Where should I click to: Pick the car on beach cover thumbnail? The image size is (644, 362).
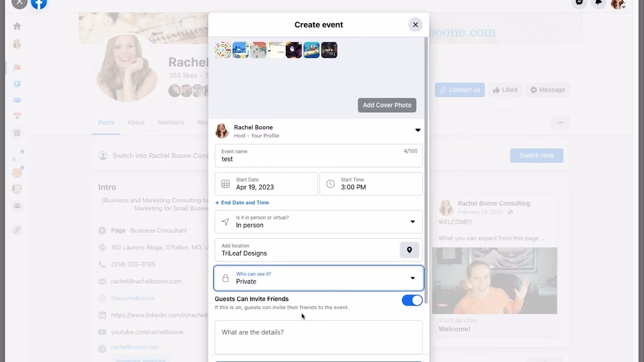coord(311,50)
